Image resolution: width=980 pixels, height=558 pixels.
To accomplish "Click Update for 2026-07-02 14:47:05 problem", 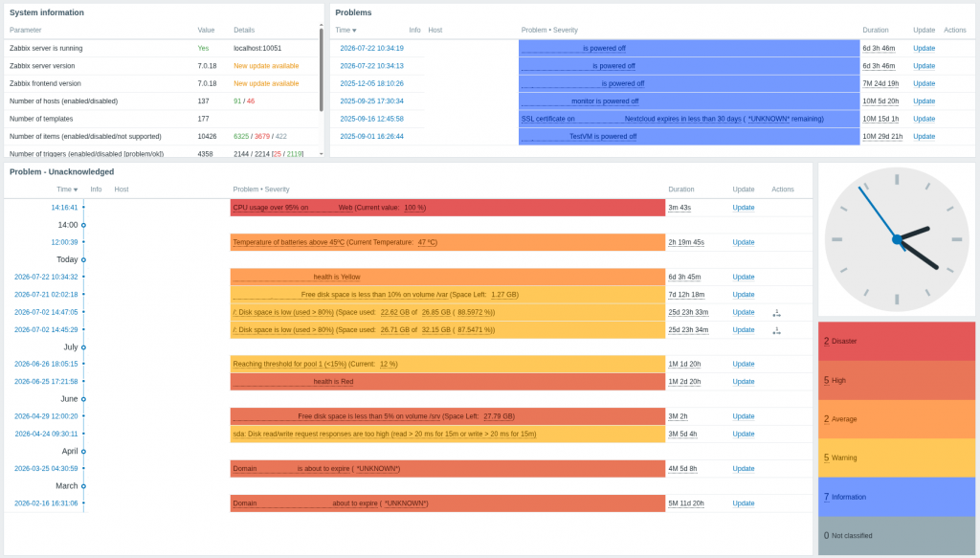I will (743, 312).
